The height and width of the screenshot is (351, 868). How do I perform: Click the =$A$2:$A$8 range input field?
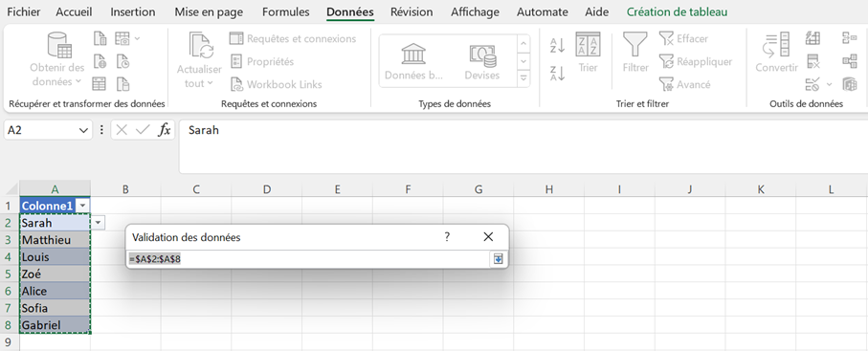pos(308,259)
